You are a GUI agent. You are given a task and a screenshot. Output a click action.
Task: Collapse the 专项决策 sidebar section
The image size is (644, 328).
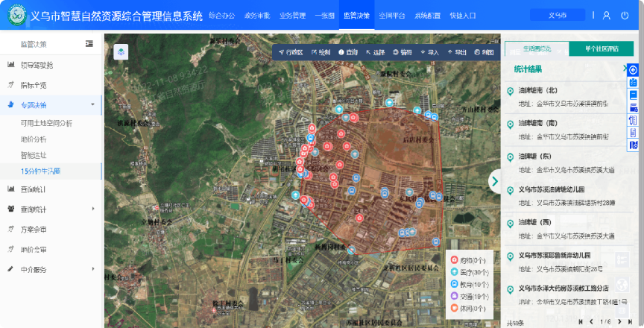pyautogui.click(x=92, y=105)
